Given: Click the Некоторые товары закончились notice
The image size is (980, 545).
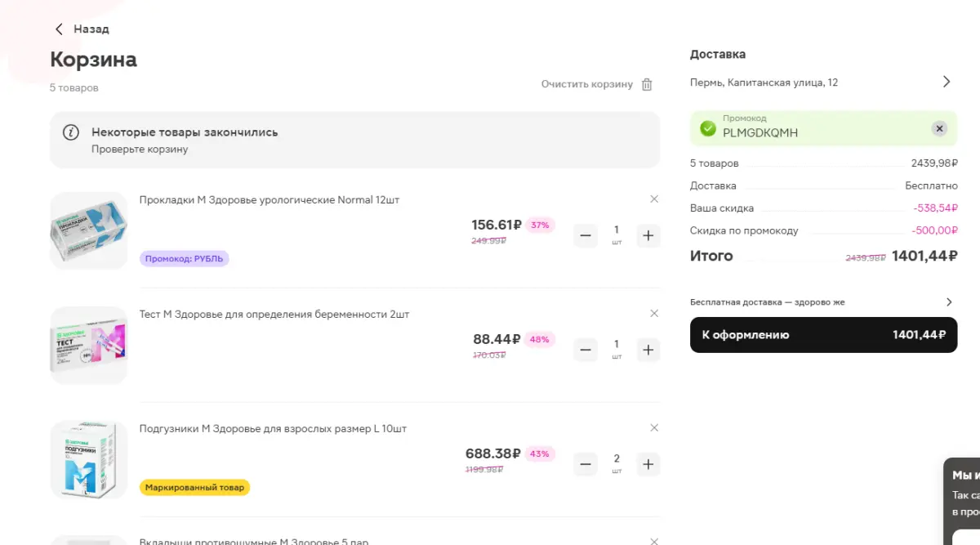Looking at the screenshot, I should 354,140.
